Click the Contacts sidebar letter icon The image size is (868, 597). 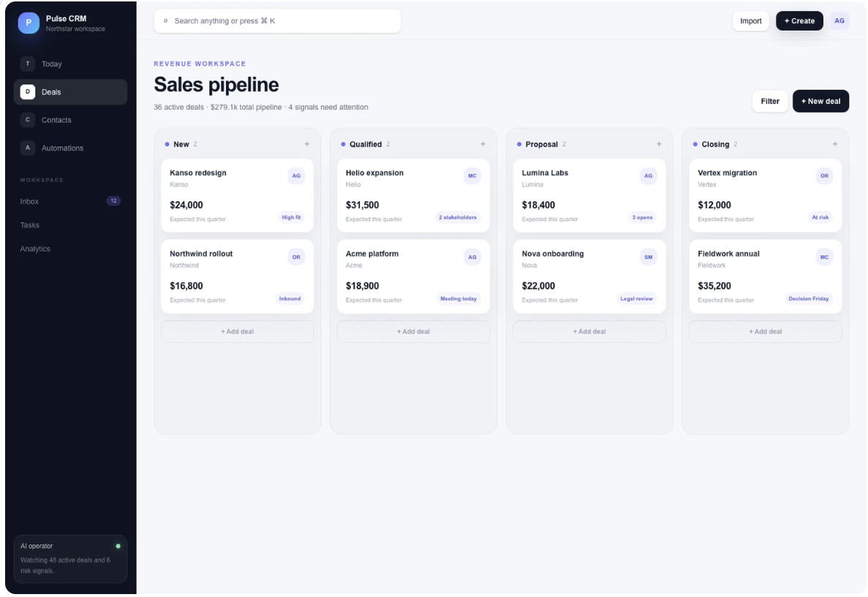point(28,120)
